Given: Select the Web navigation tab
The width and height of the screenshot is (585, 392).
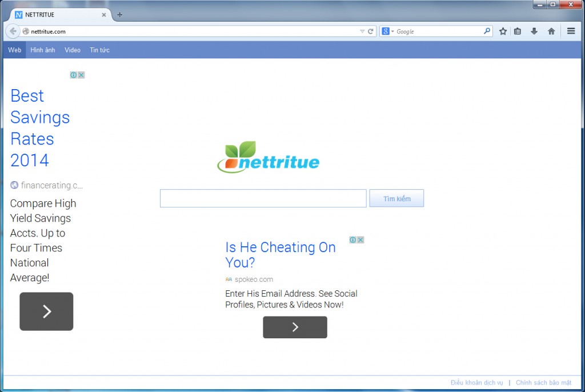Looking at the screenshot, I should pos(14,50).
